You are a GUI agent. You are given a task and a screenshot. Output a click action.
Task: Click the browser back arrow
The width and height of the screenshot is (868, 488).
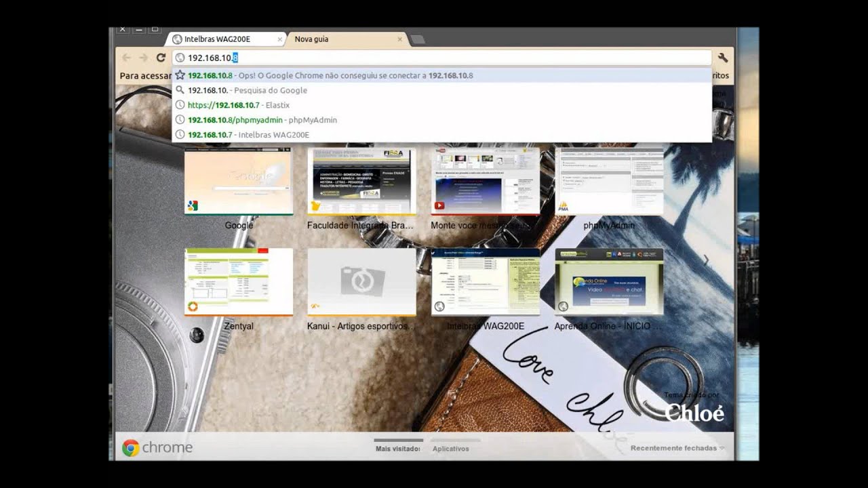pos(126,58)
